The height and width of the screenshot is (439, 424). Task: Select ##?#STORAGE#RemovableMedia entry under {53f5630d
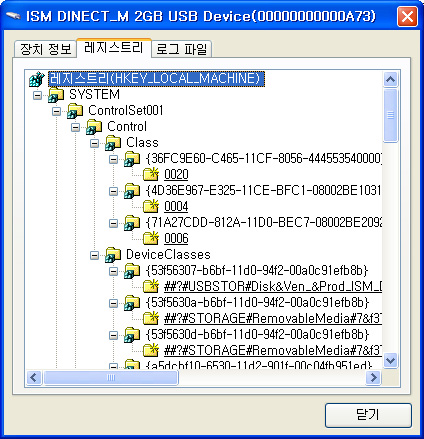pyautogui.click(x=273, y=351)
